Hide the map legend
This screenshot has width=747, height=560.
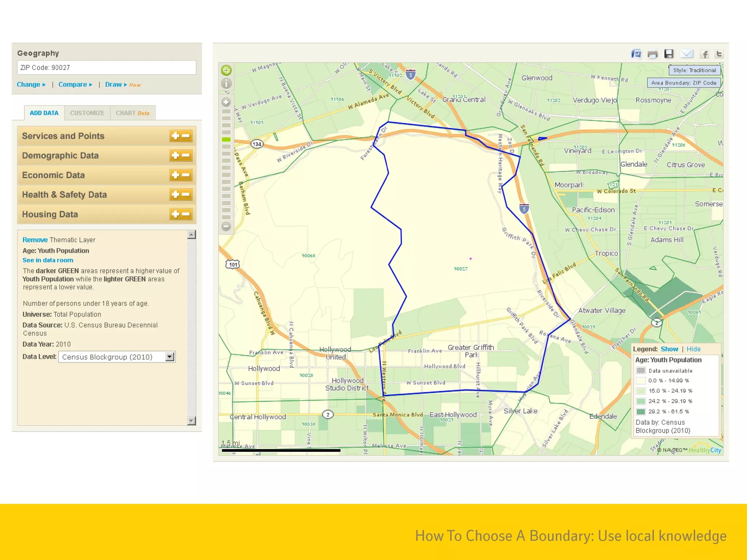click(693, 349)
